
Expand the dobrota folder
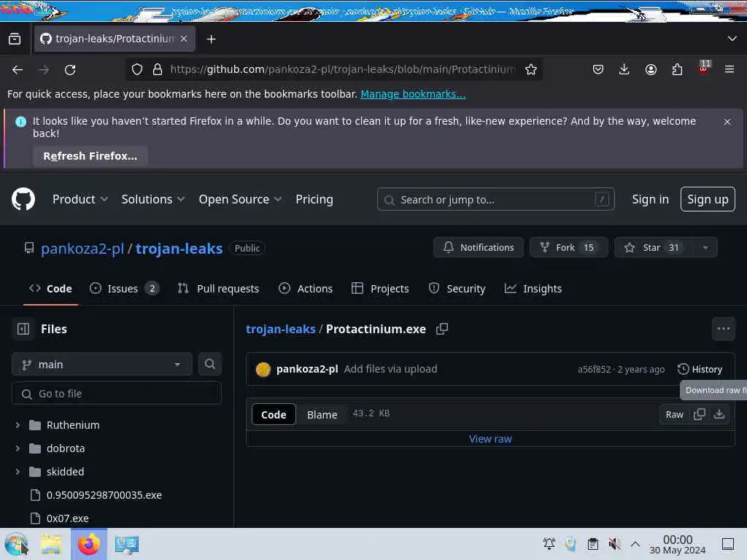pos(18,448)
